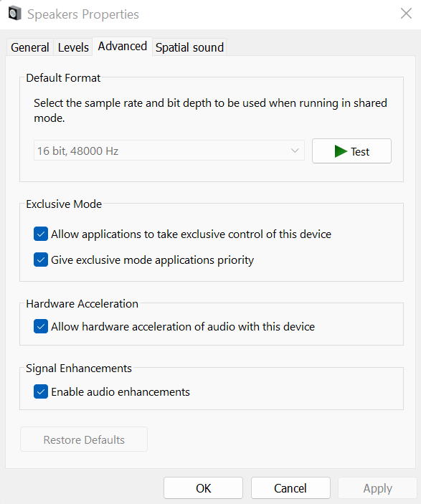The image size is (421, 504).
Task: Open the Levels tab
Action: click(73, 47)
